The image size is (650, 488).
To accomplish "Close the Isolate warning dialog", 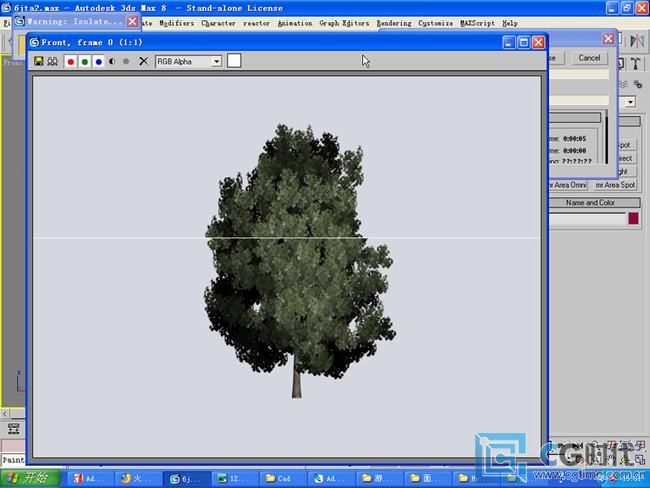I will 132,21.
